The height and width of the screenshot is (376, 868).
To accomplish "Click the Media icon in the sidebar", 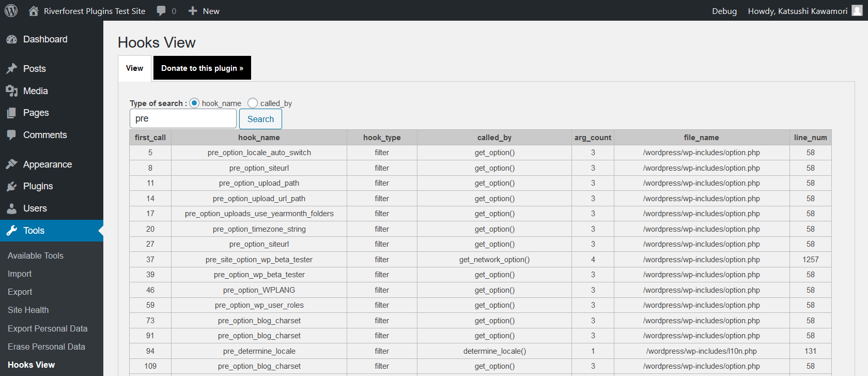I will pos(11,91).
